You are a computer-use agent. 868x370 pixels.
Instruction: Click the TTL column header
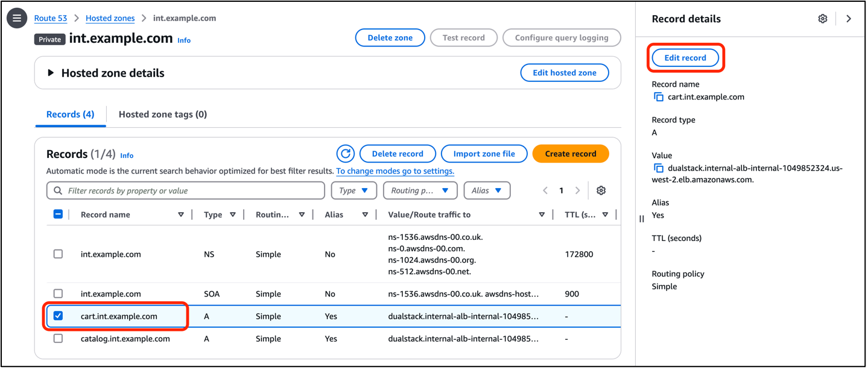580,215
